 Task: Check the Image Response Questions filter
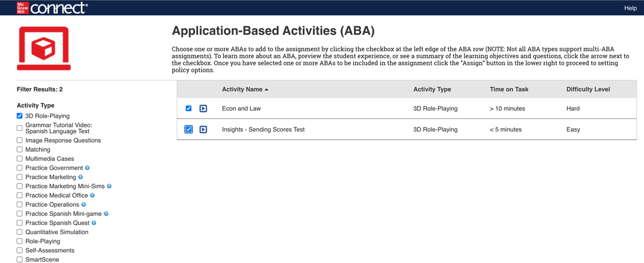(20, 140)
